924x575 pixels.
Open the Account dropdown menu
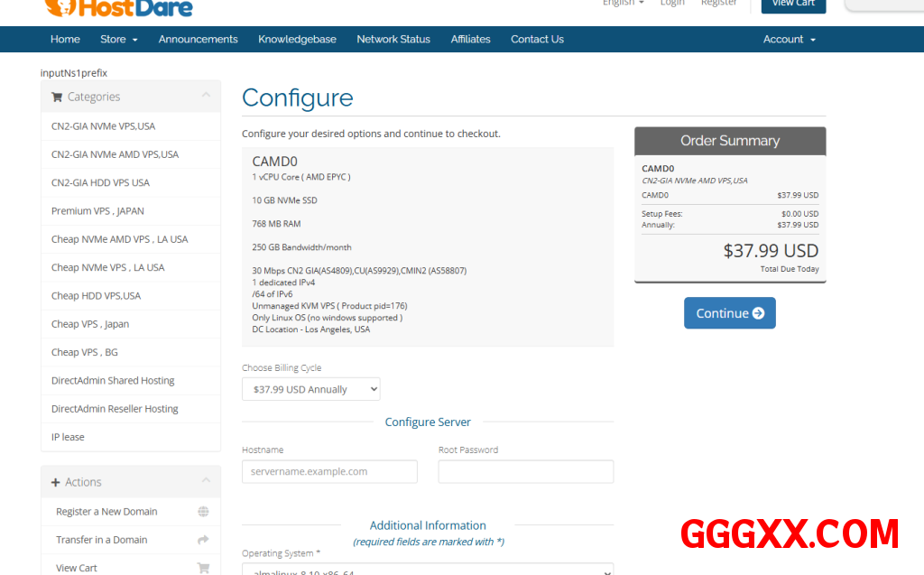(789, 40)
